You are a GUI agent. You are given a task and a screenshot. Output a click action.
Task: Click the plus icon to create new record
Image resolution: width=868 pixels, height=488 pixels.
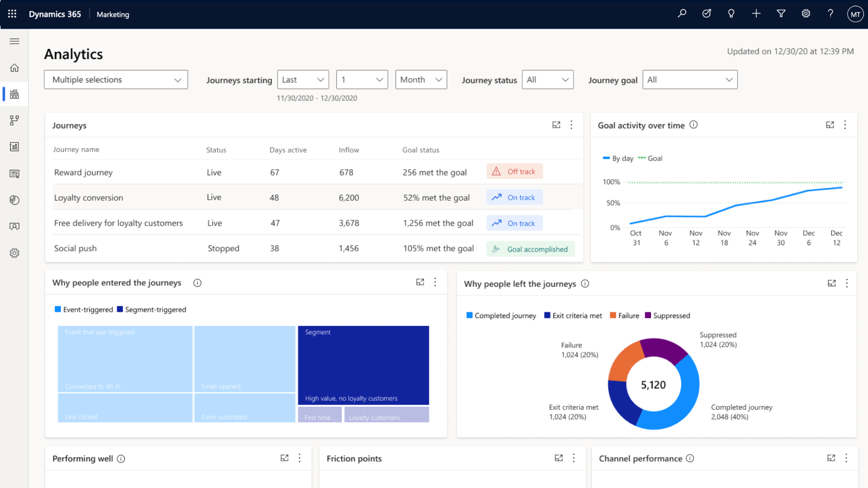(x=756, y=14)
